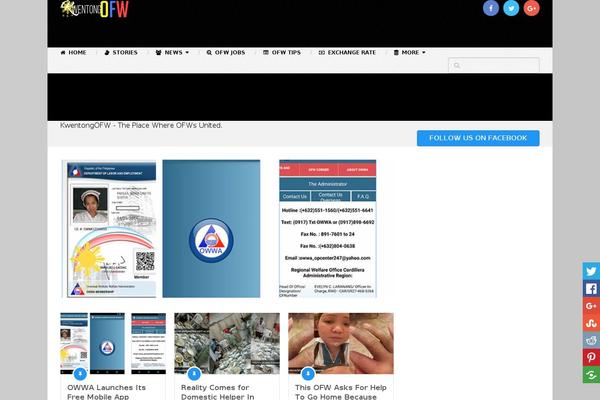Expand the MORE dropdown menu
600x400 pixels.
coord(410,52)
